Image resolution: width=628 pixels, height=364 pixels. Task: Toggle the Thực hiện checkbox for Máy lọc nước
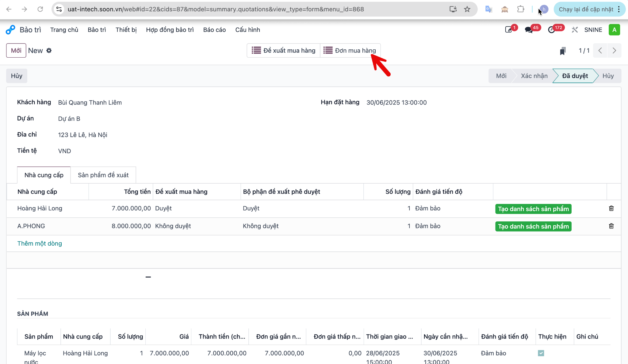(x=541, y=353)
